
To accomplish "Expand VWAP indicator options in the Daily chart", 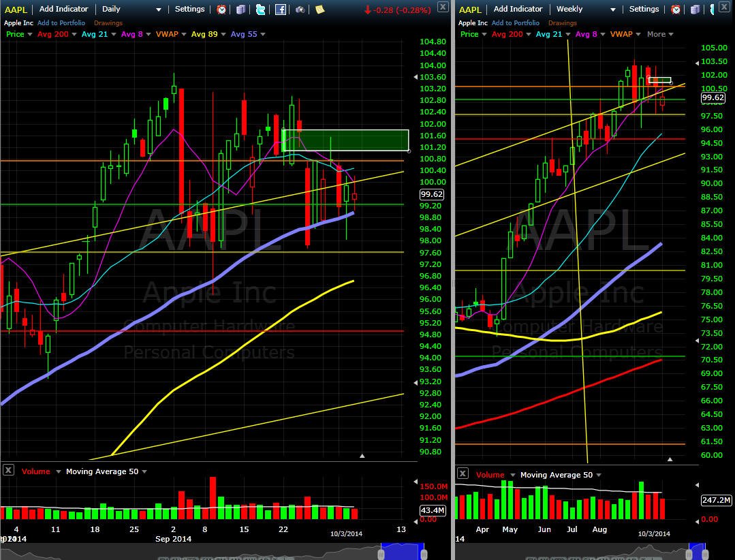I will click(184, 34).
